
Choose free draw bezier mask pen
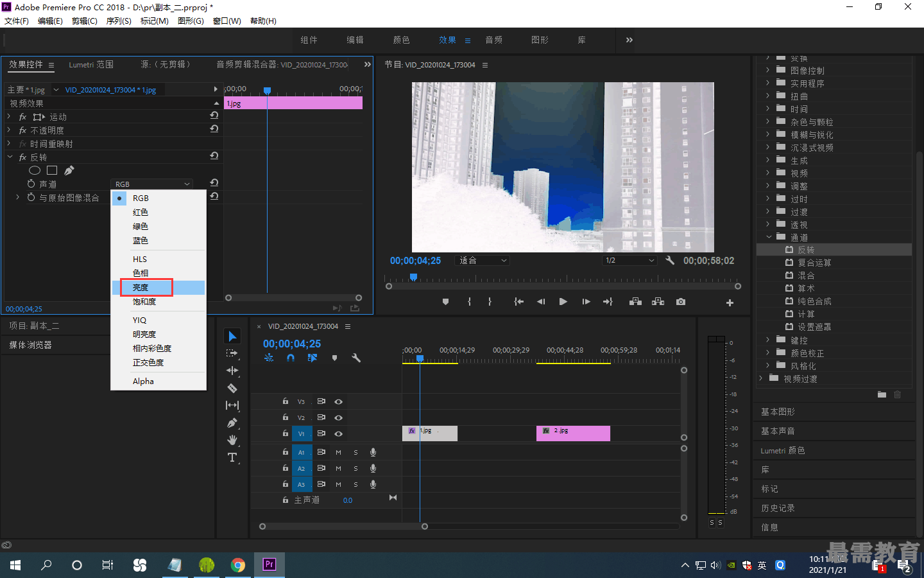coord(69,170)
